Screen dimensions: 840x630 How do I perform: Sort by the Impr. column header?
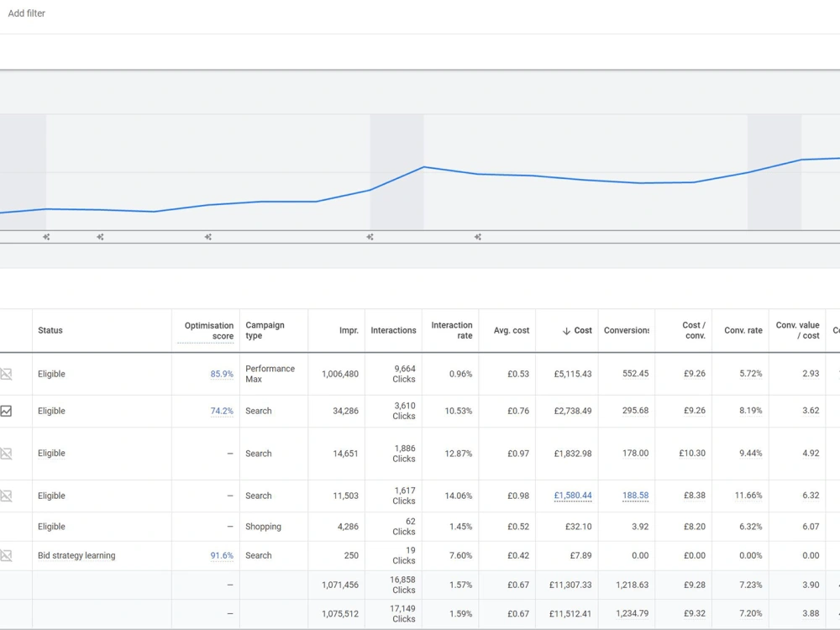(349, 330)
